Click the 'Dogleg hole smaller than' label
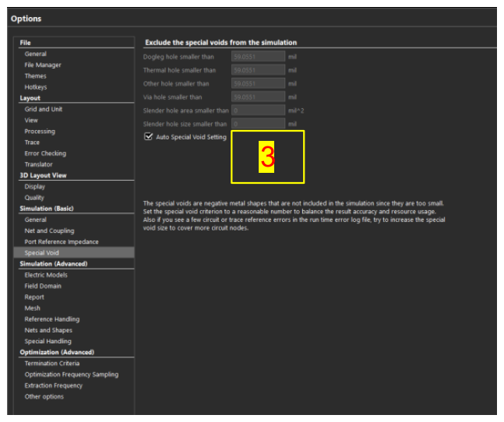 coord(178,57)
